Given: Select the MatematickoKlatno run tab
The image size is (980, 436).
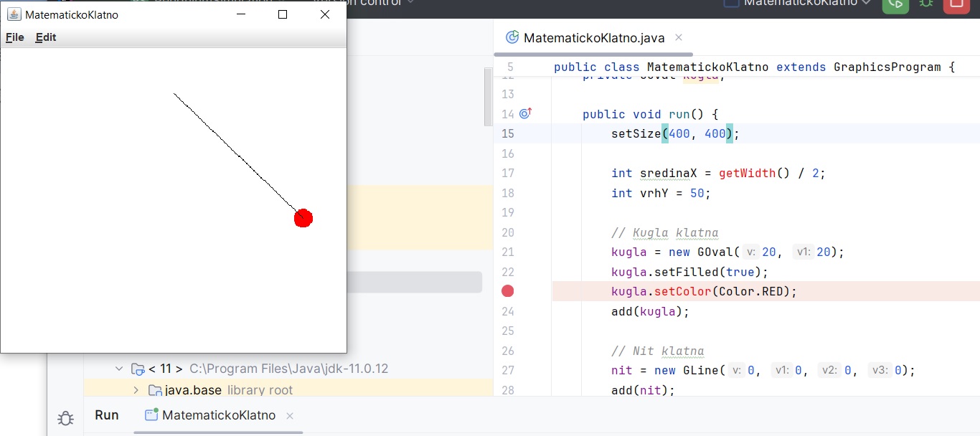Looking at the screenshot, I should pyautogui.click(x=219, y=415).
